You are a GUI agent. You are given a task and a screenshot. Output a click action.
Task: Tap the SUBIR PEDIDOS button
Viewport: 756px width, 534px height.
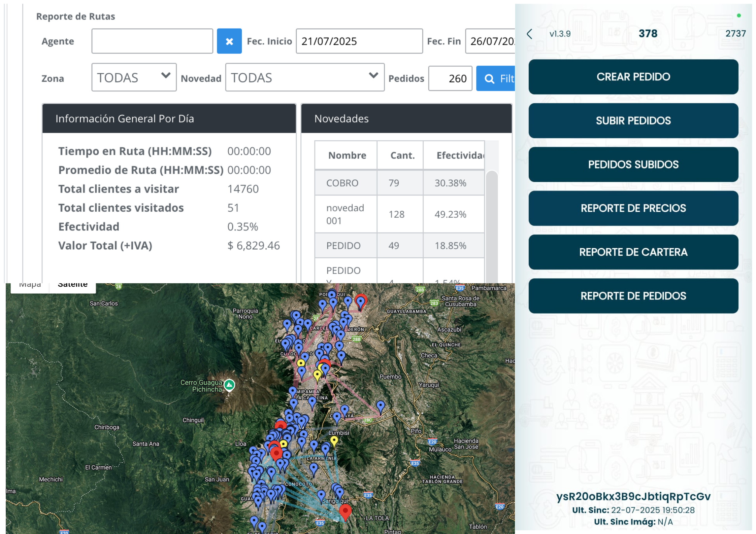[633, 121]
